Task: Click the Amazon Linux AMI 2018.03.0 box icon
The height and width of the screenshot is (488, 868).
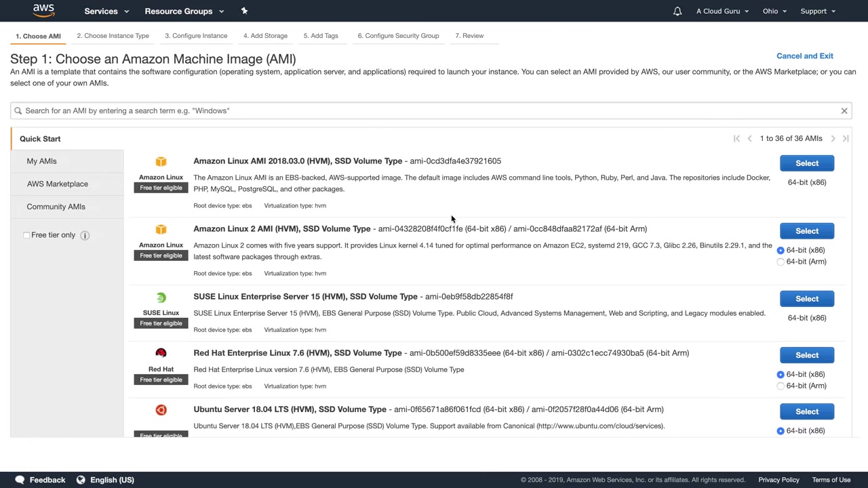Action: (161, 161)
